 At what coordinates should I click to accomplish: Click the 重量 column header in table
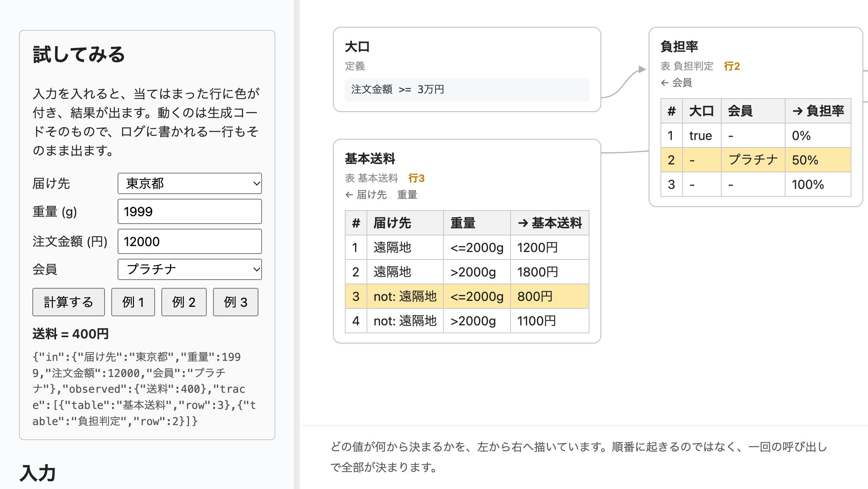[x=477, y=223]
